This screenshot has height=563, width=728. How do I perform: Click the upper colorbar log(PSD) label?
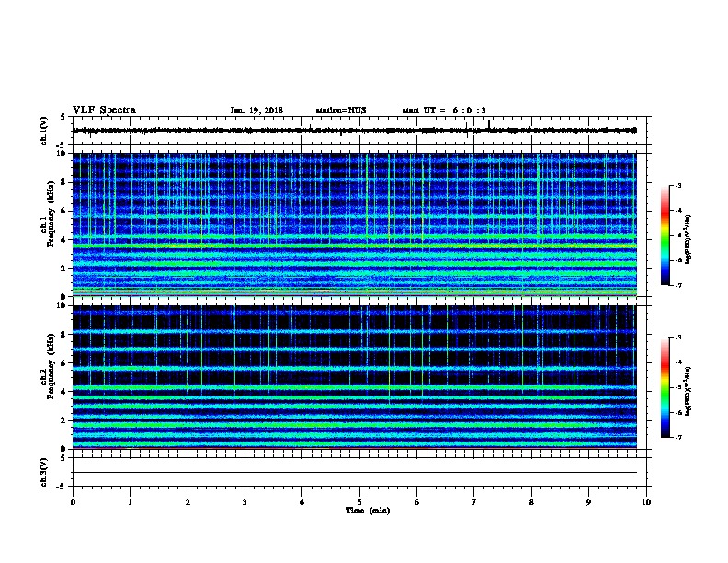pyautogui.click(x=688, y=240)
